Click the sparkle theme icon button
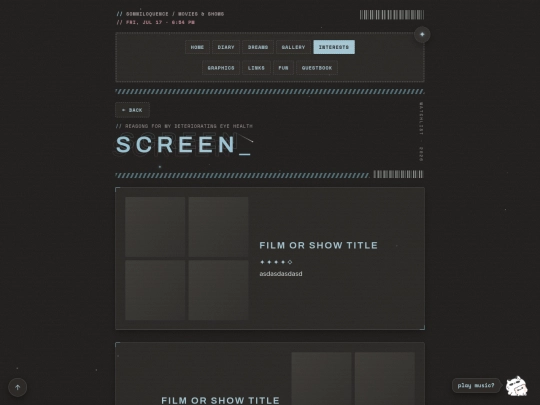 (x=422, y=34)
